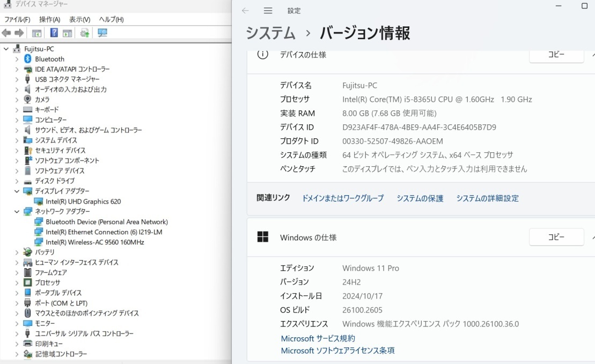Expand the カメラ device category
Image resolution: width=595 pixels, height=364 pixels.
point(17,100)
